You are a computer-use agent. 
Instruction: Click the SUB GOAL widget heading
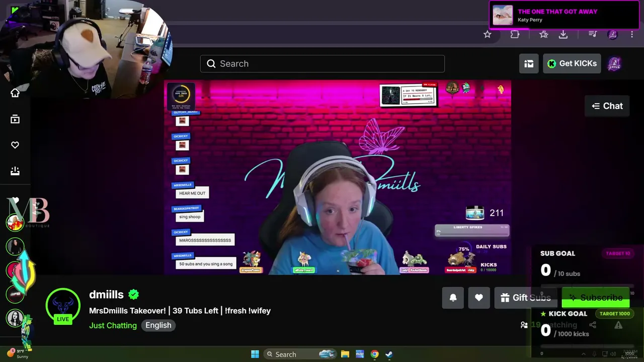coord(557,253)
